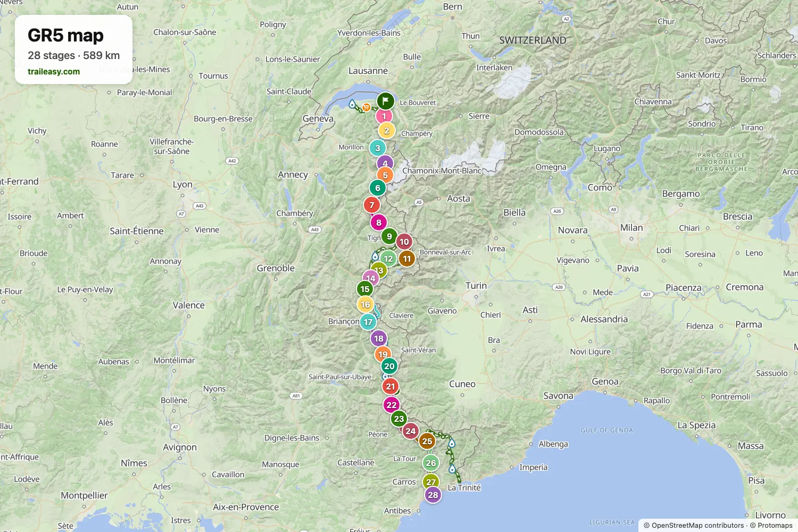
Task: Select stage 27 olive marker
Action: (431, 482)
